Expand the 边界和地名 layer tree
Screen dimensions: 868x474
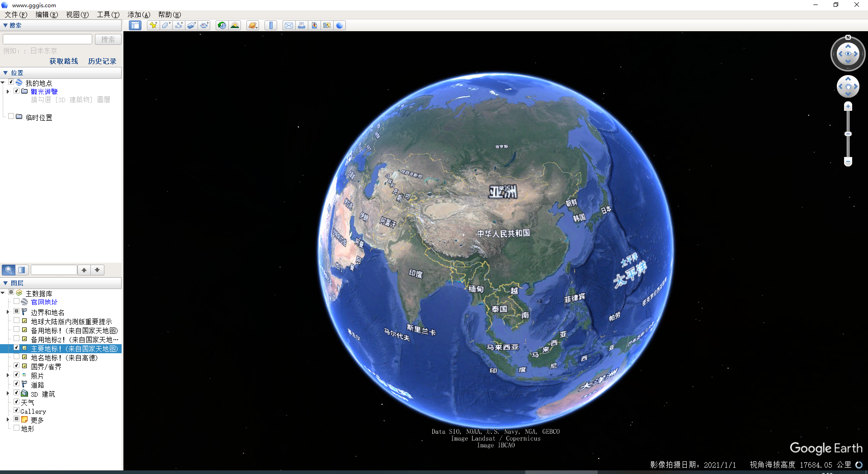pyautogui.click(x=8, y=312)
